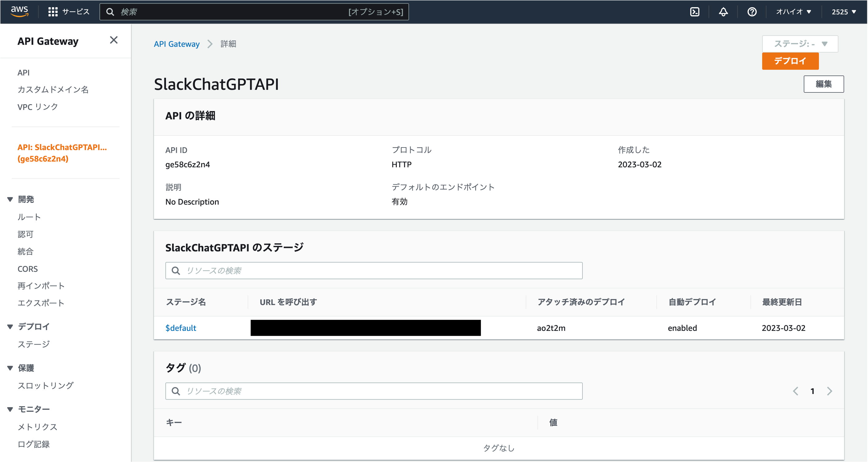Go to previous tags page arrow

tap(796, 391)
